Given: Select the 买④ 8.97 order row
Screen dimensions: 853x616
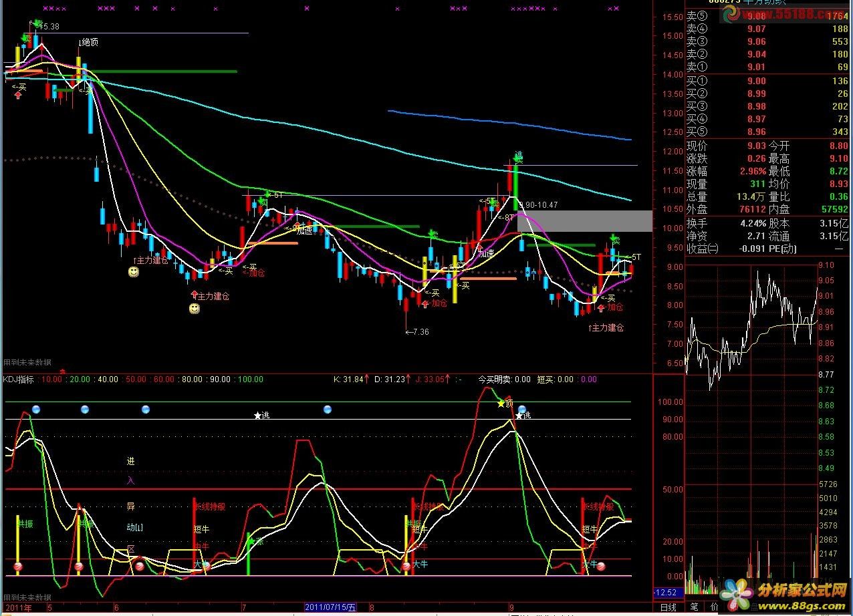Looking at the screenshot, I should pos(767,119).
